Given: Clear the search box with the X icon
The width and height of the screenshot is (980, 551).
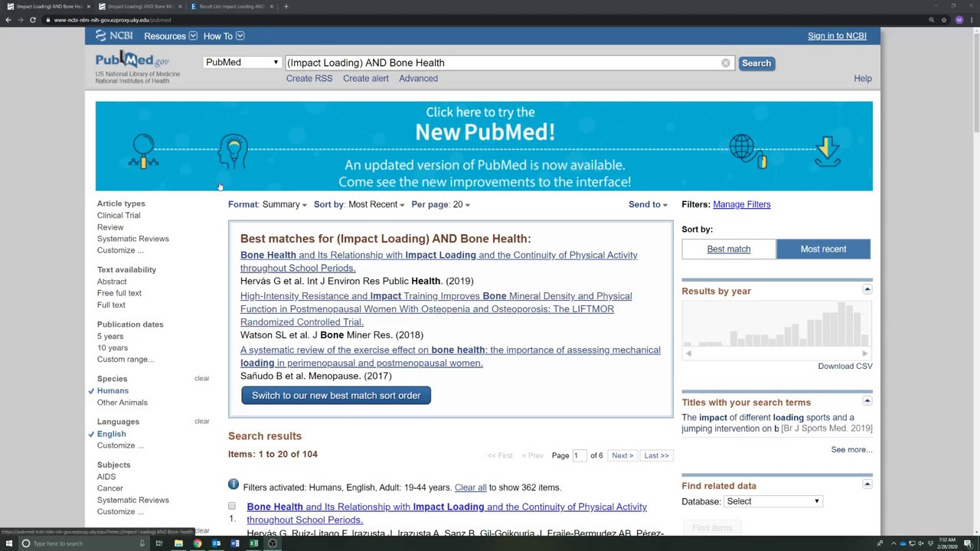Looking at the screenshot, I should [726, 63].
